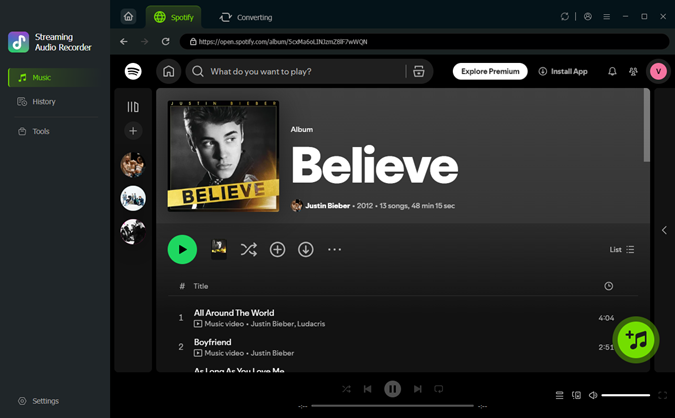Open the second library thumbnail in the sidebar

[x=133, y=198]
